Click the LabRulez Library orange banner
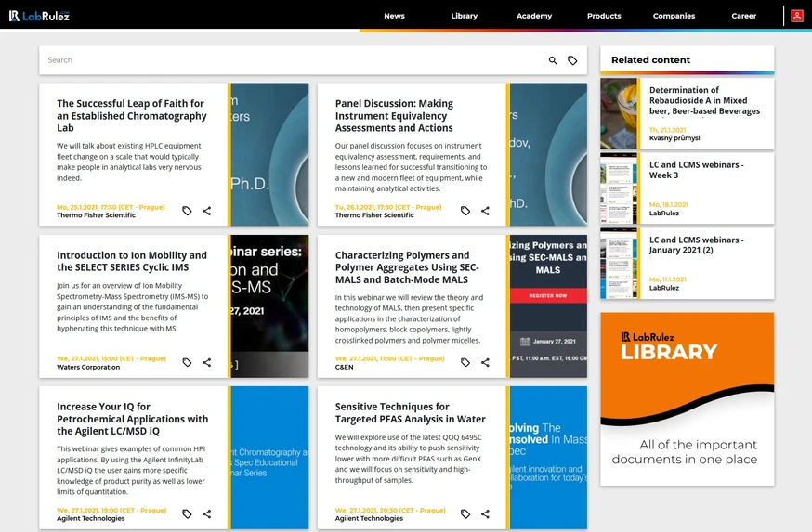Viewport: 812px width, 532px height. point(688,399)
